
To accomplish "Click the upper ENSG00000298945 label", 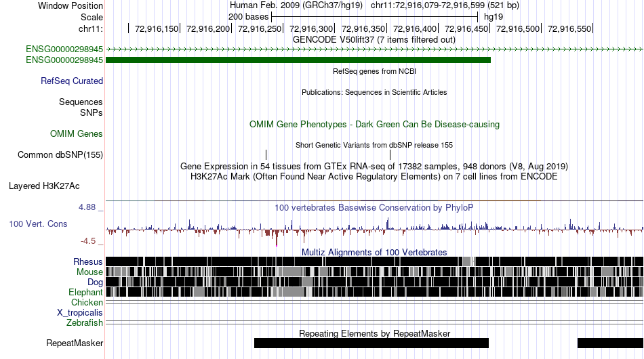I will click(64, 49).
